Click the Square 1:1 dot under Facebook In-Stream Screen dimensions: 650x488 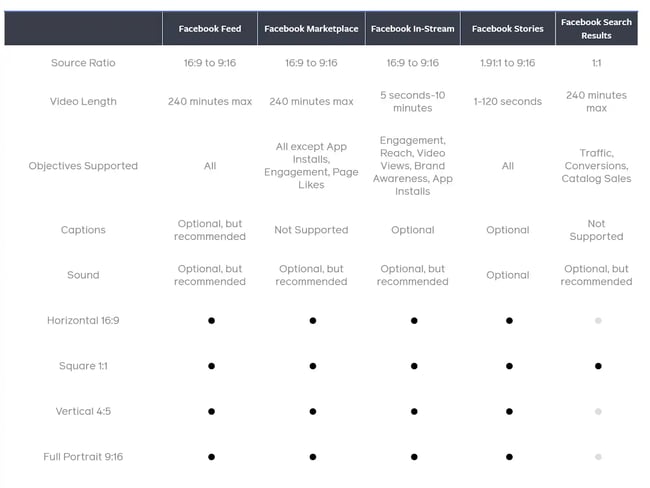pos(414,366)
